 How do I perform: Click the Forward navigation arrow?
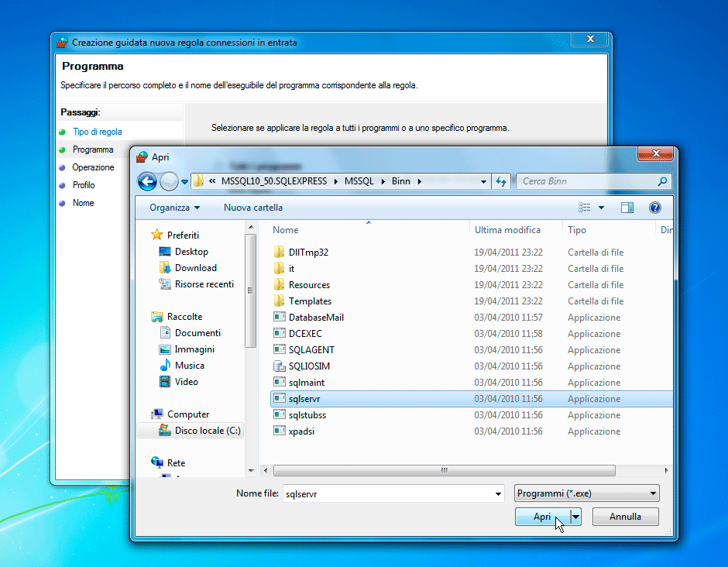pyautogui.click(x=169, y=181)
